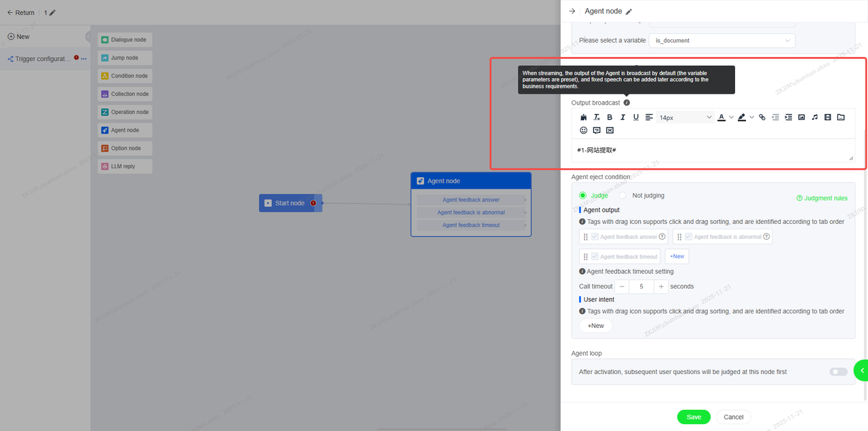Screen dimensions: 868x431
Task: Enable the Agent loop toggle switch
Action: pyautogui.click(x=838, y=372)
